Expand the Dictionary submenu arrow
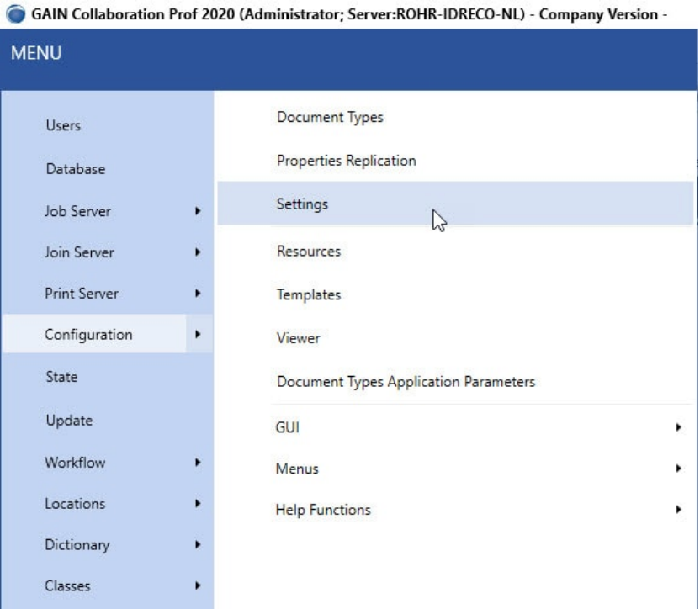Image resolution: width=700 pixels, height=609 pixels. coord(198,544)
